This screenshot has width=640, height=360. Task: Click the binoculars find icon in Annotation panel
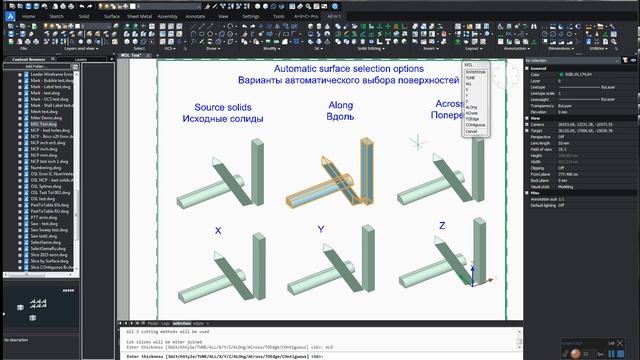pos(534,27)
